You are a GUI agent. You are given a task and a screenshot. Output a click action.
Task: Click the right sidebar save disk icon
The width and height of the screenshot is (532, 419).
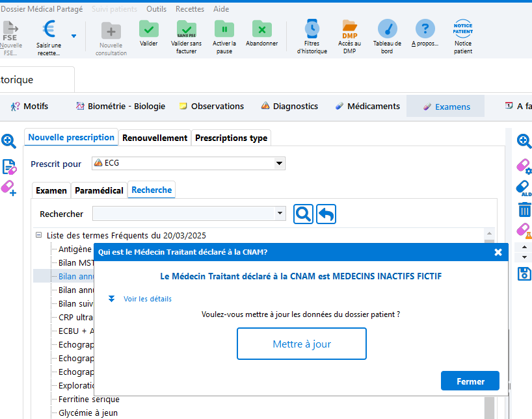pos(524,274)
